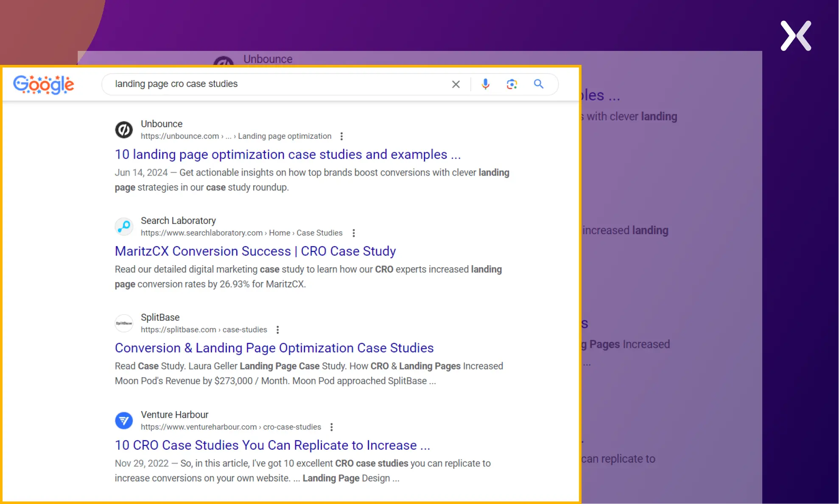Open more options for SplitBase result

tap(278, 330)
